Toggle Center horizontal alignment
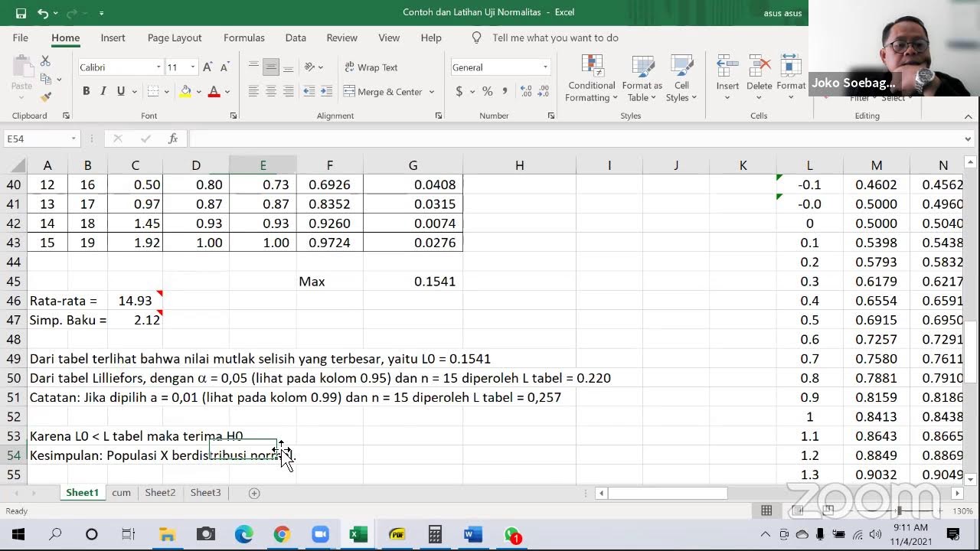 270,92
